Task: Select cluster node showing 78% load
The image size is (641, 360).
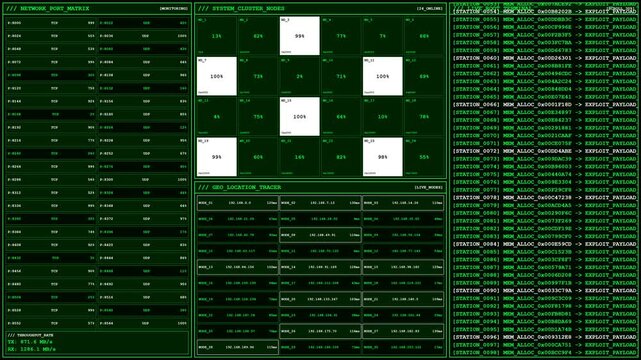Action: point(424,117)
